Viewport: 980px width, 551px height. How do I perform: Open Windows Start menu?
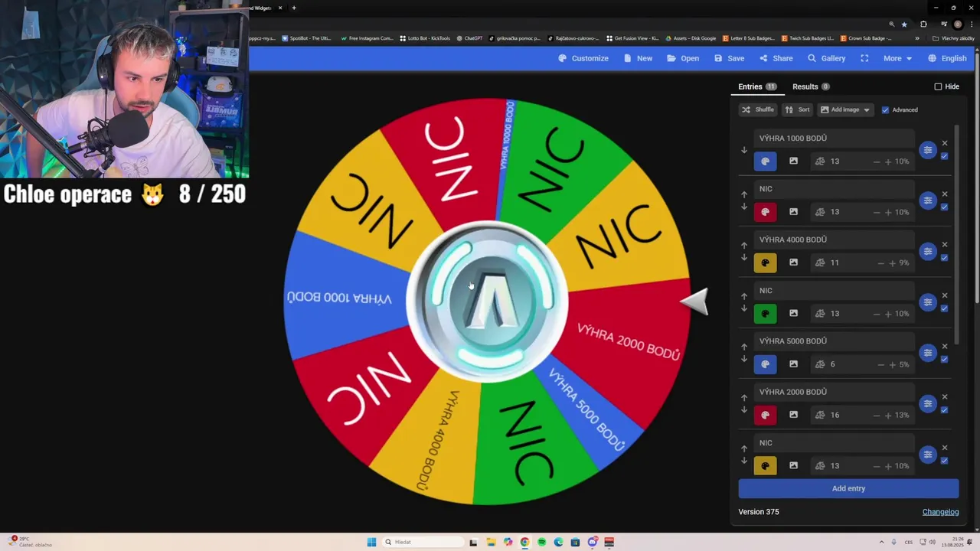(x=371, y=542)
